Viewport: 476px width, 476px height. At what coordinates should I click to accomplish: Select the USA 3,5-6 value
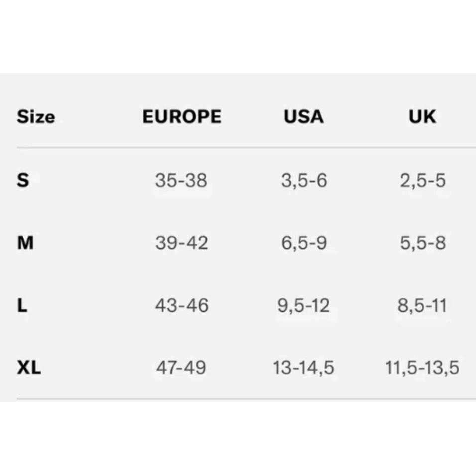click(x=304, y=180)
